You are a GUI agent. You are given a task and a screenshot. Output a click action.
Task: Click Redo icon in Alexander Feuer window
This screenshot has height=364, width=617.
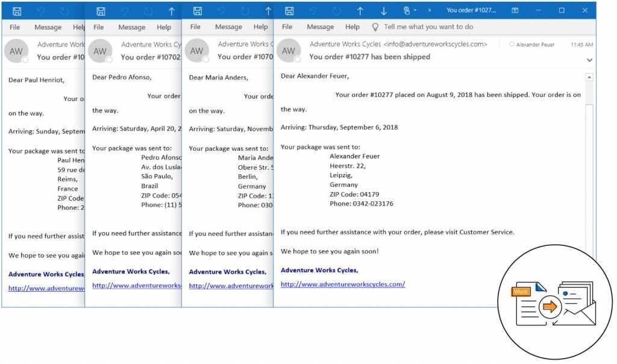[x=336, y=11]
